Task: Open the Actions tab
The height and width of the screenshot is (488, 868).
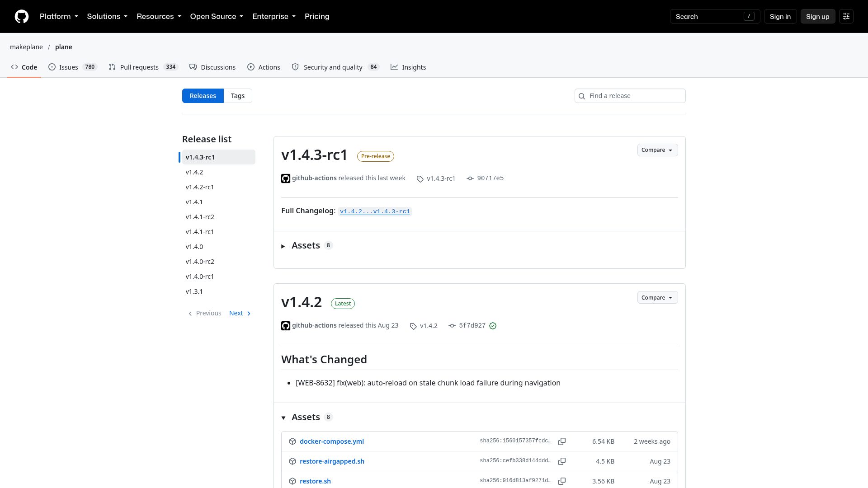Action: (x=264, y=67)
